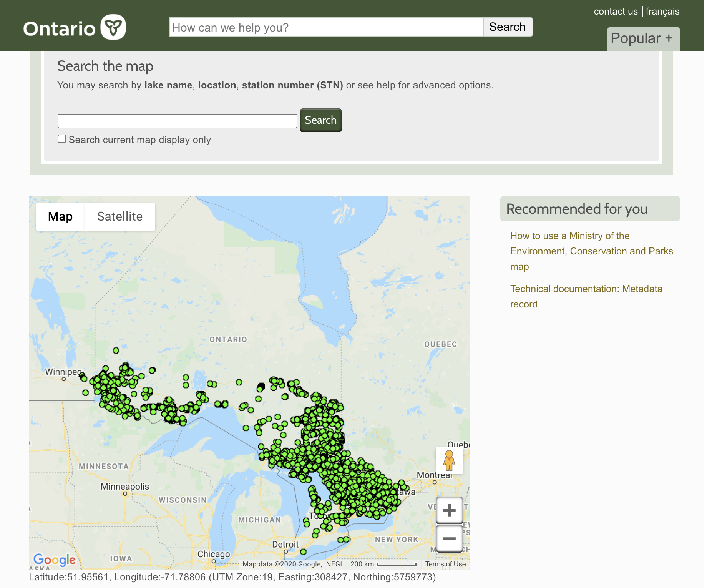Click the green map Search button
Viewport: 707px width, 588px height.
click(320, 120)
